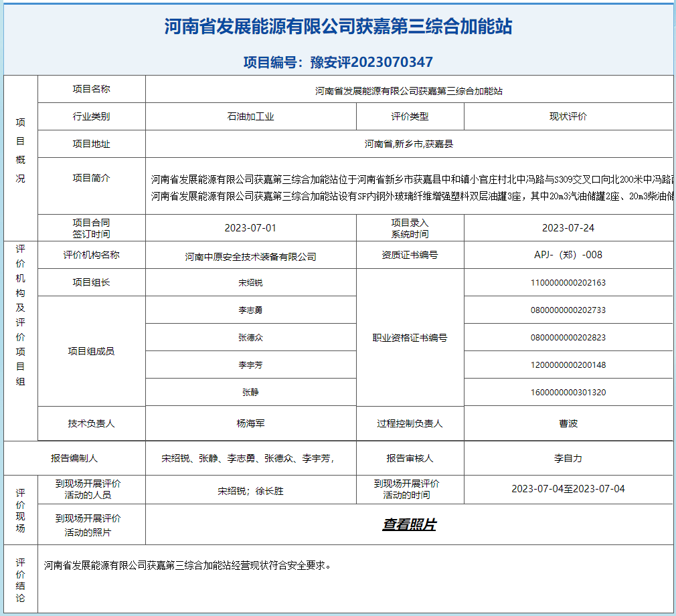Screen dimensions: 676x616
Task: Click team member 张德众
Action: point(250,338)
